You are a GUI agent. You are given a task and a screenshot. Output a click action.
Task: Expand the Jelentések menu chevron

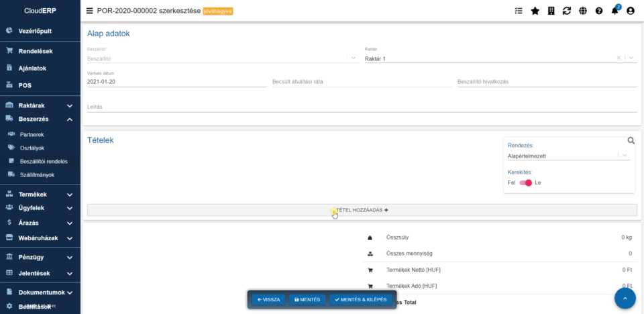tap(70, 274)
